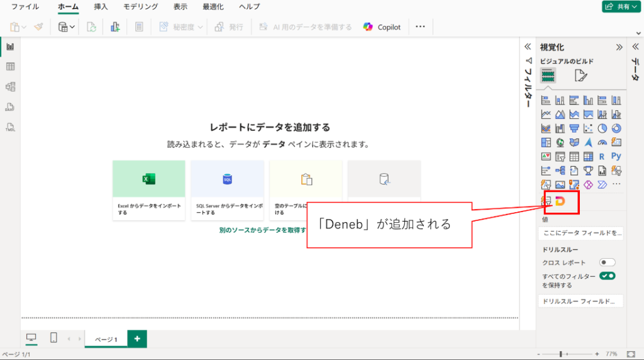Open the TMDL view icon

coord(10,127)
